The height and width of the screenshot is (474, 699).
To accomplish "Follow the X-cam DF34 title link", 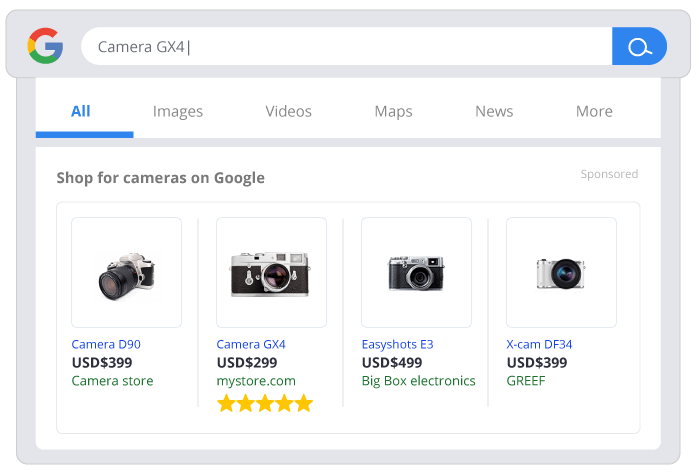I will (x=539, y=344).
